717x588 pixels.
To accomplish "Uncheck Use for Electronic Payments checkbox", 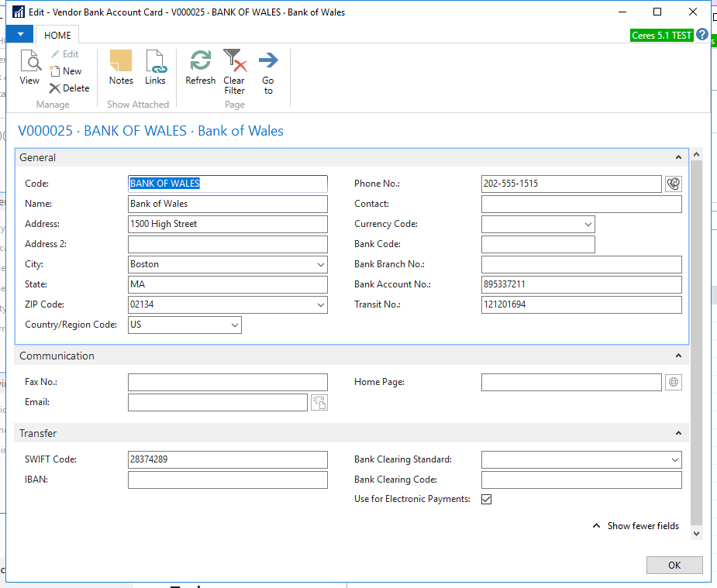I will [487, 500].
